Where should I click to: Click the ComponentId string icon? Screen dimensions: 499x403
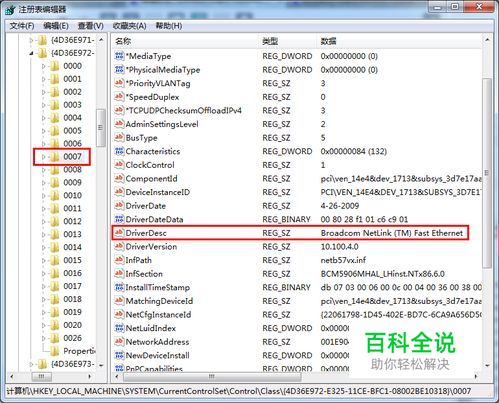coord(119,178)
